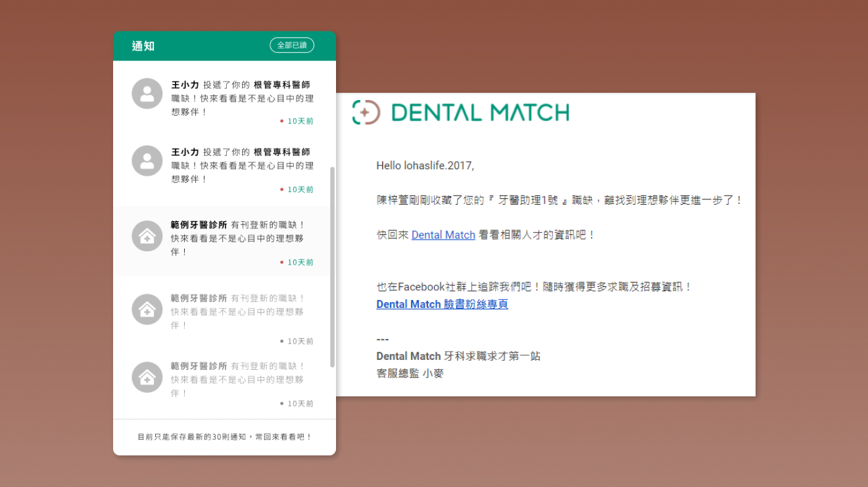This screenshot has width=868, height=487.
Task: Click clinic avatar icon of unread 範例牙醫診所 notification
Action: tap(147, 236)
